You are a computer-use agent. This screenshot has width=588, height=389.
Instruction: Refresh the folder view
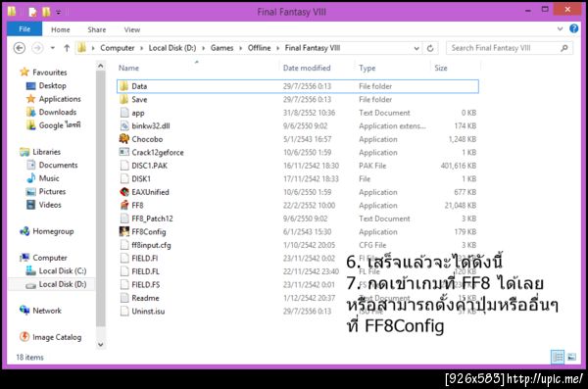430,48
